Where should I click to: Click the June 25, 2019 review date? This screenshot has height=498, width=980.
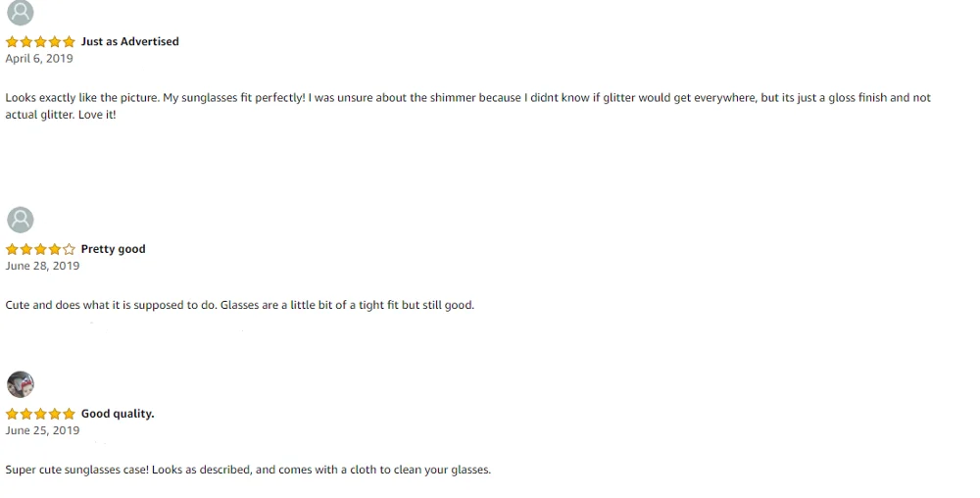tap(42, 430)
